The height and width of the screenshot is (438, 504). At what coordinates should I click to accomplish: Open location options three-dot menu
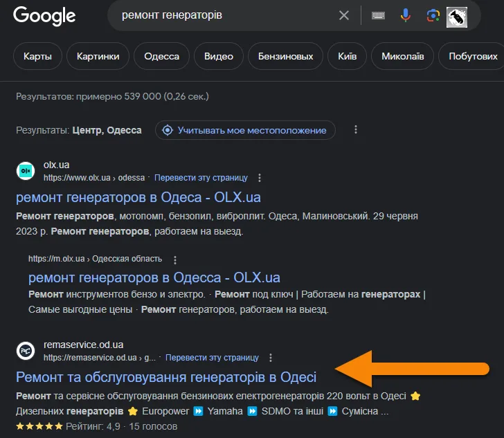pyautogui.click(x=356, y=129)
